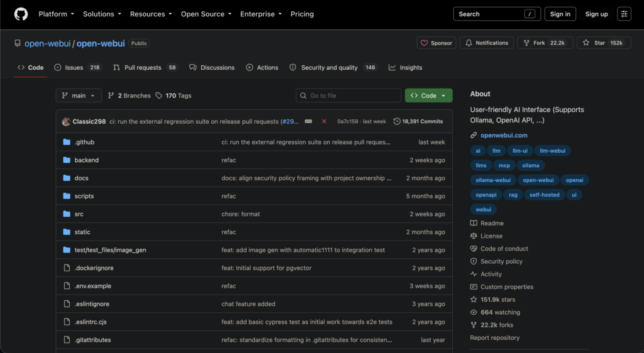Click the scale icon beside License

click(x=474, y=236)
